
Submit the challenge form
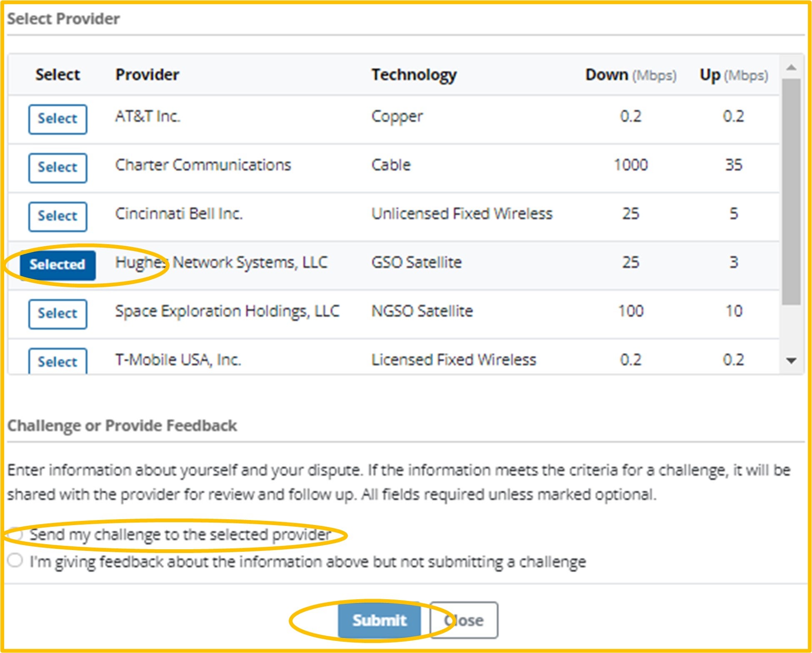click(x=379, y=620)
